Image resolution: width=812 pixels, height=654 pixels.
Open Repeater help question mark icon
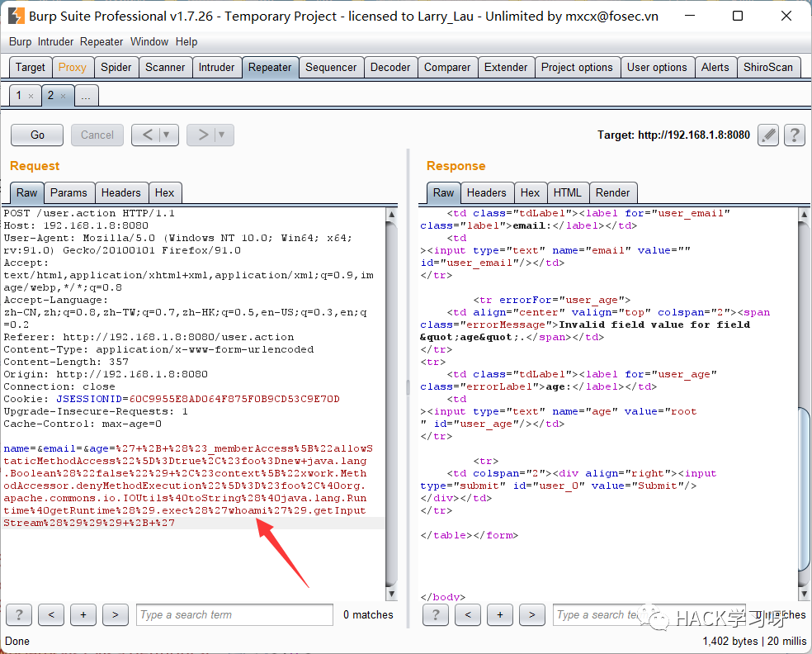click(795, 135)
